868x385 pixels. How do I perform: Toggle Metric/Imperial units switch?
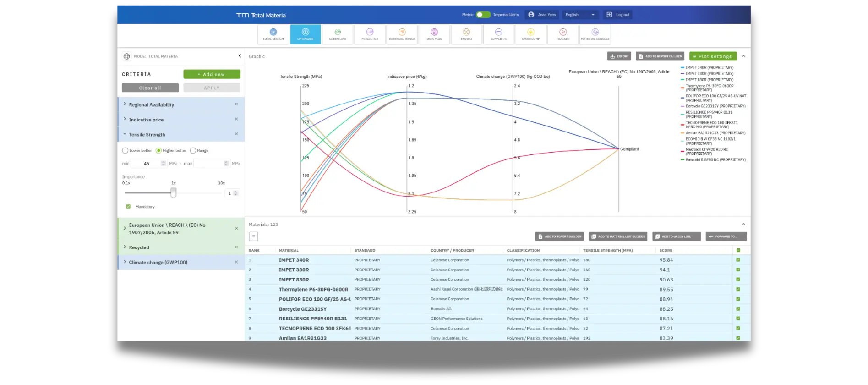click(x=483, y=15)
